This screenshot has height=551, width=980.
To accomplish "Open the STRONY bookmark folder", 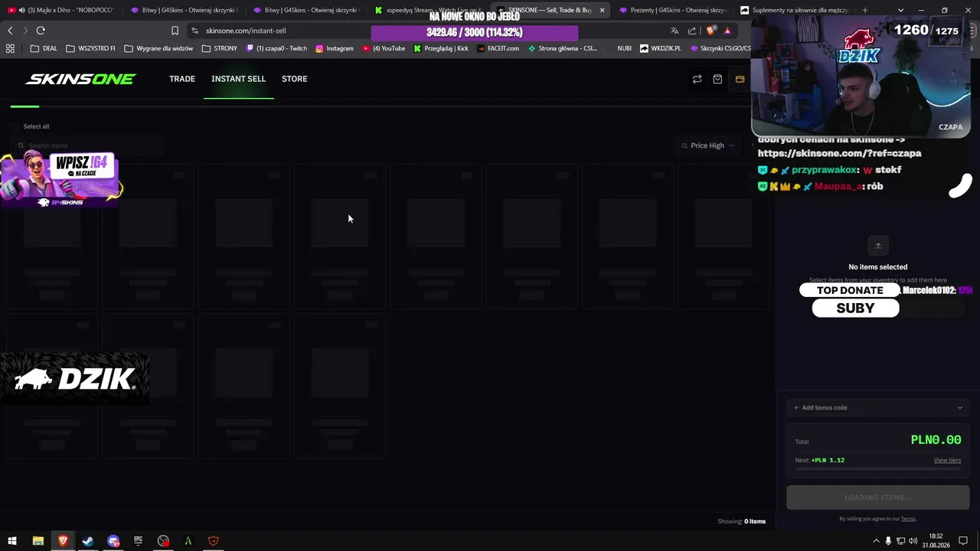I will coord(220,48).
